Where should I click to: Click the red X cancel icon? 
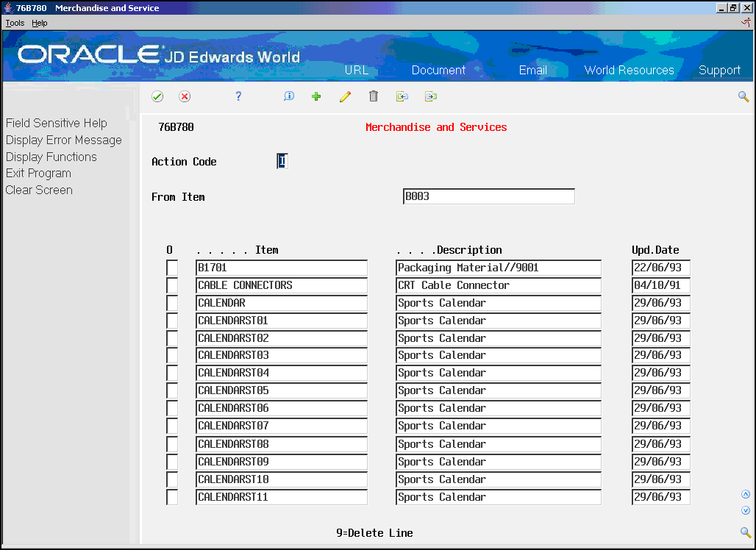click(185, 96)
